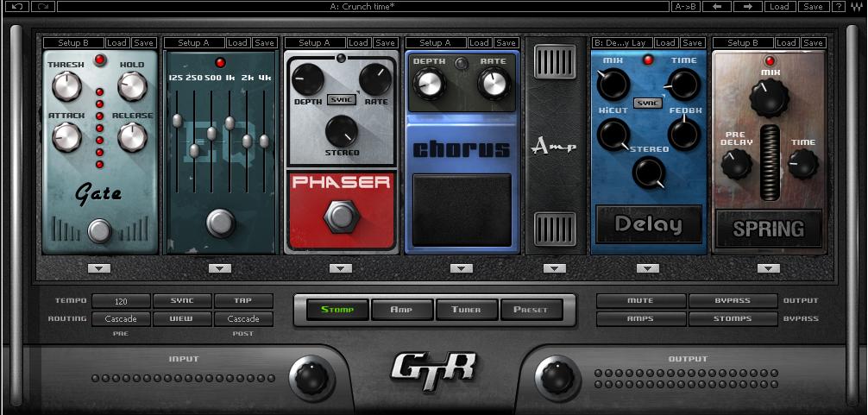Toggle the Phaser hex footswitch
Screen dimensions: 868x415
[x=342, y=217]
